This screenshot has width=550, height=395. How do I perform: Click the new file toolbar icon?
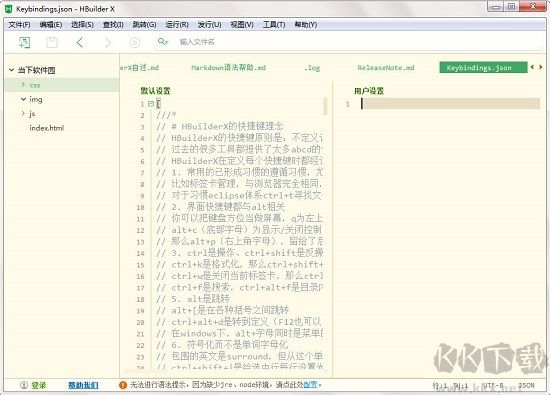pos(24,42)
